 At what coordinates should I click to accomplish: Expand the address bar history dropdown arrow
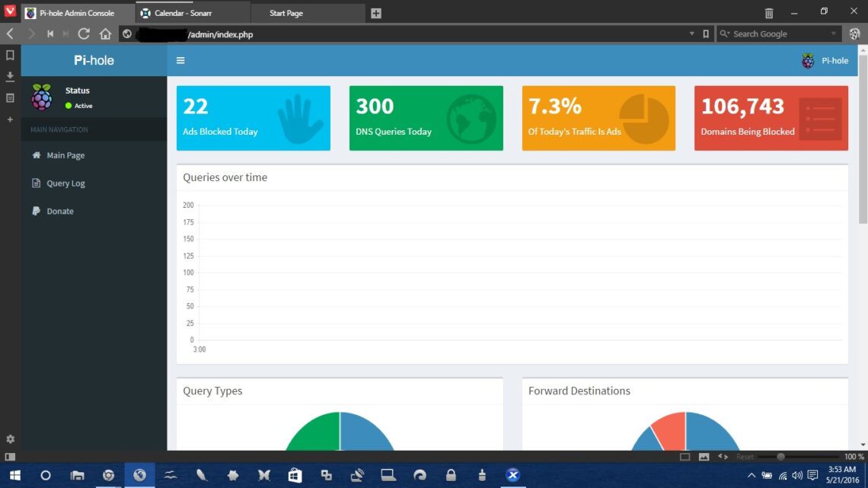[x=691, y=33]
